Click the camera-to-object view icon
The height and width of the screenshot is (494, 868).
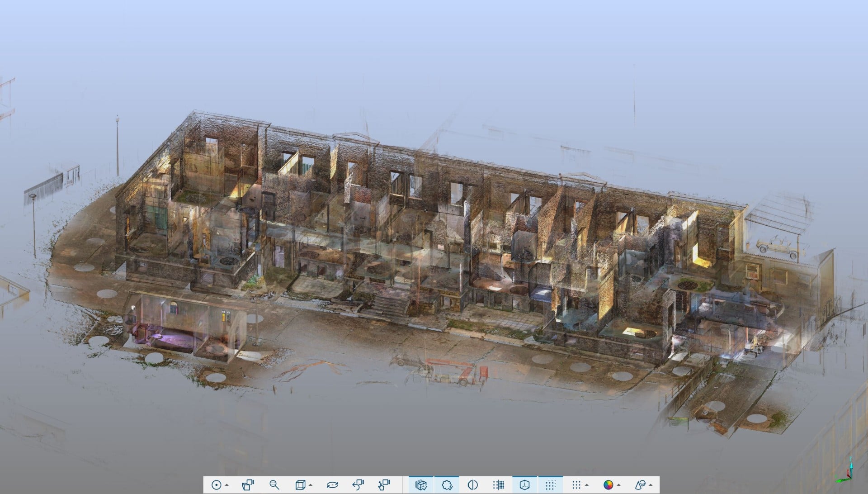click(x=248, y=485)
